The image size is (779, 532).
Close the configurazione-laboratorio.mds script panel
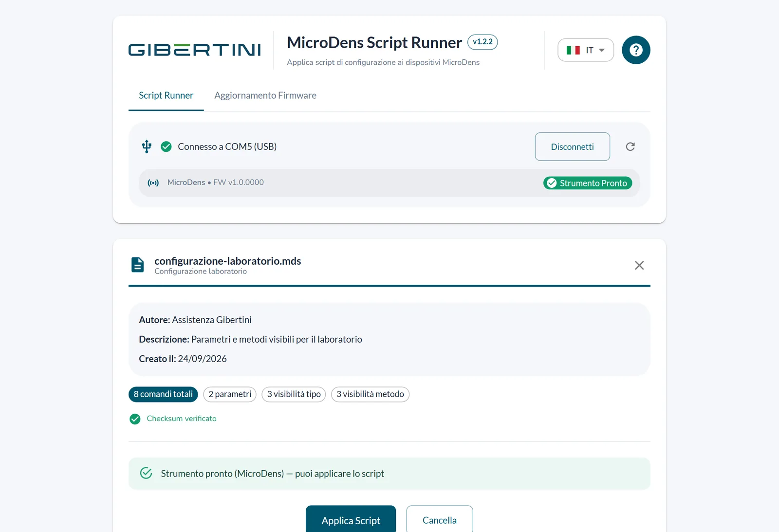639,265
